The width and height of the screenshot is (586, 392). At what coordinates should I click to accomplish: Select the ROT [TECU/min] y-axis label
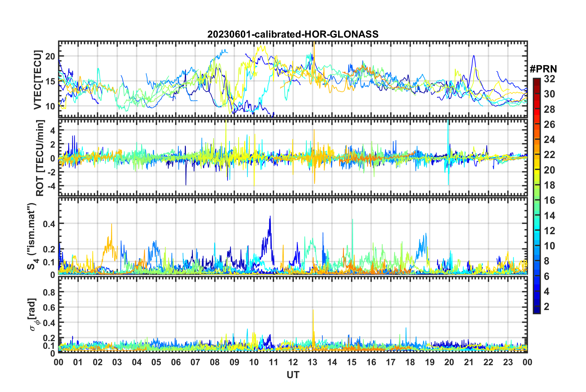pyautogui.click(x=40, y=158)
